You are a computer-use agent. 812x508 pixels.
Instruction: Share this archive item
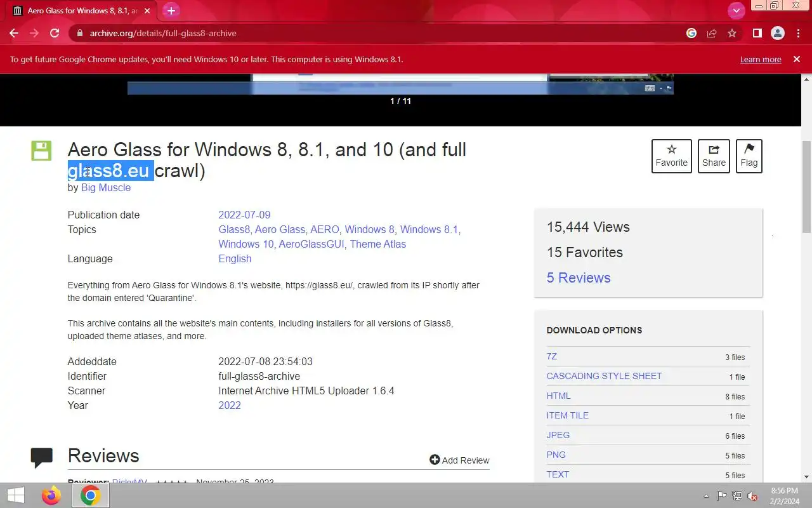(x=714, y=156)
